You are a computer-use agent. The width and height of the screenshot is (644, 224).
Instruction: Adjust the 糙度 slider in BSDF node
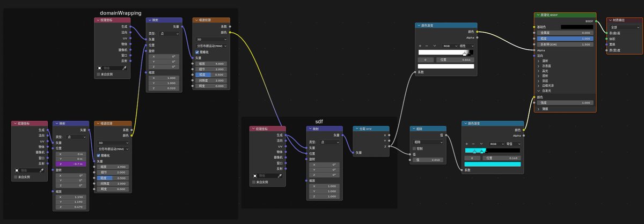click(565, 39)
